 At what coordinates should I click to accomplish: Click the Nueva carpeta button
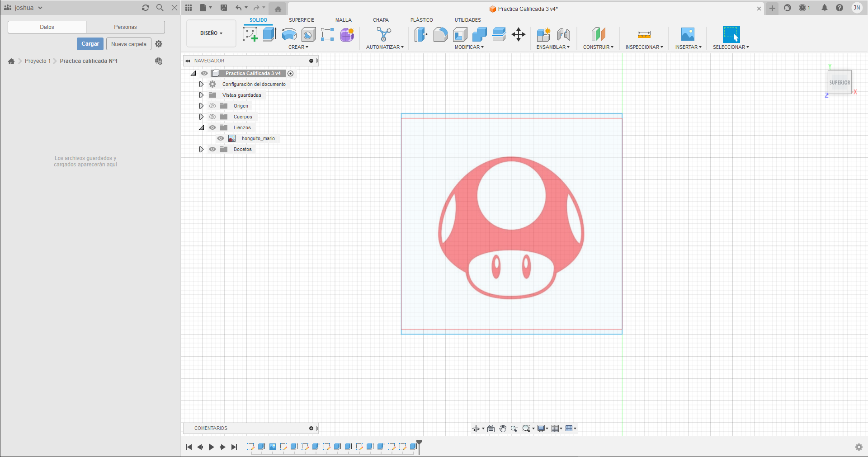129,44
